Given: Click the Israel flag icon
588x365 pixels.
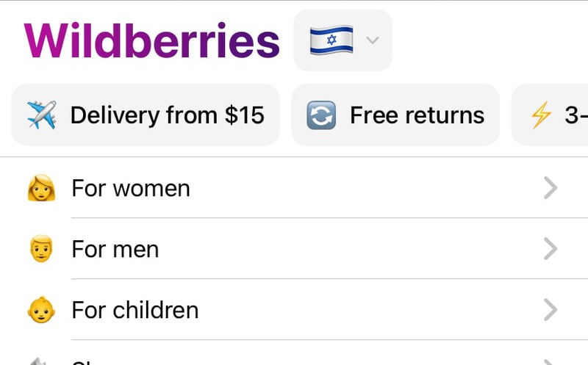Looking at the screenshot, I should 331,40.
